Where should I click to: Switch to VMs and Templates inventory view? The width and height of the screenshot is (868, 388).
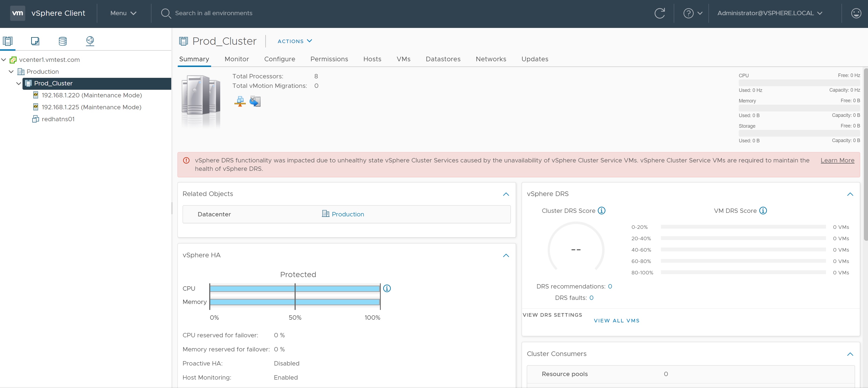[35, 41]
